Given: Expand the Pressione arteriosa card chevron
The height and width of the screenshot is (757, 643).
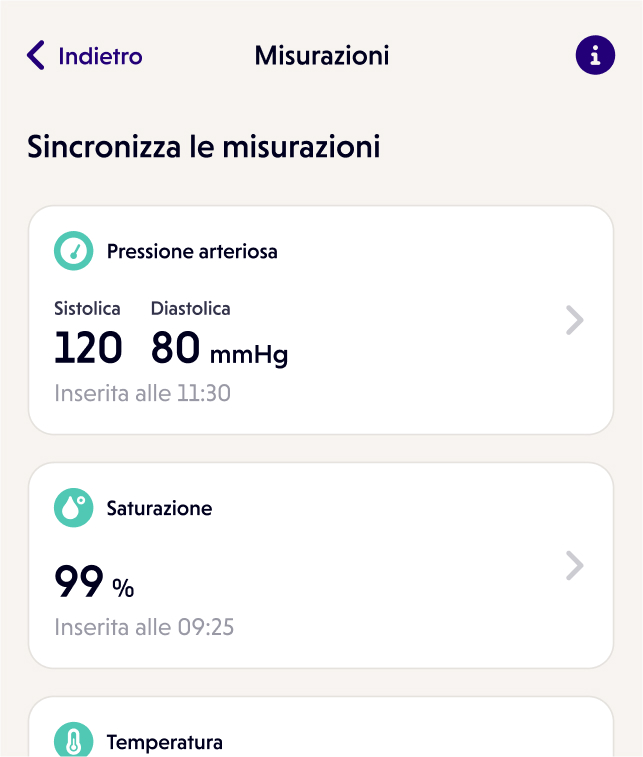Looking at the screenshot, I should click(574, 320).
